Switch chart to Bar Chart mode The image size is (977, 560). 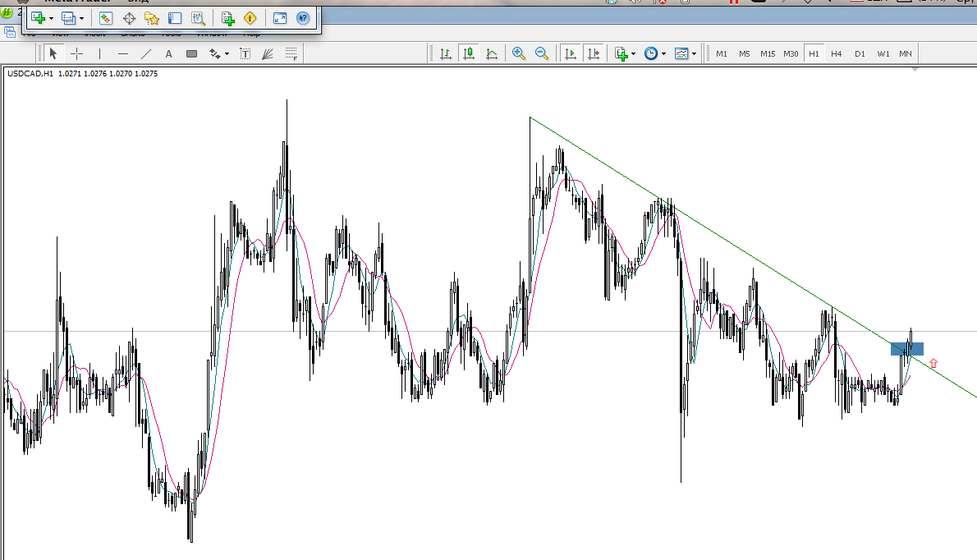click(446, 53)
